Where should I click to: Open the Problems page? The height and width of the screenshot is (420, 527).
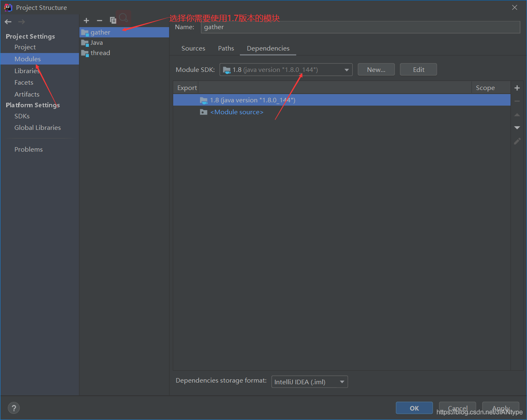(28, 150)
